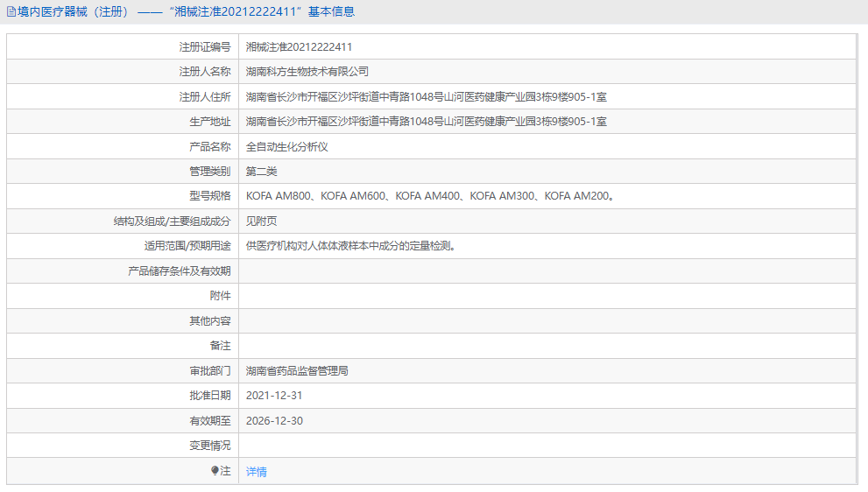Click the 见附页 value
868x492 pixels.
261,221
